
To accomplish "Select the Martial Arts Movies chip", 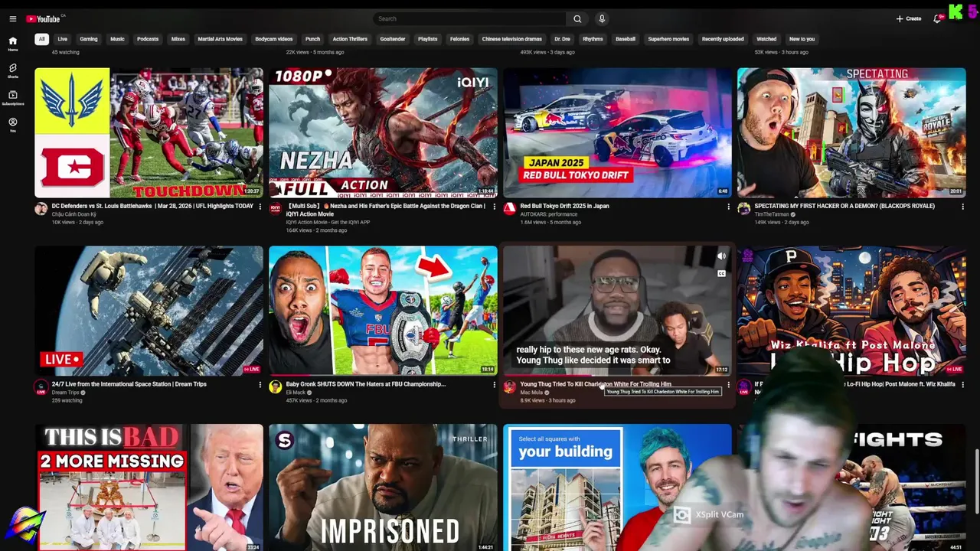I will point(220,39).
